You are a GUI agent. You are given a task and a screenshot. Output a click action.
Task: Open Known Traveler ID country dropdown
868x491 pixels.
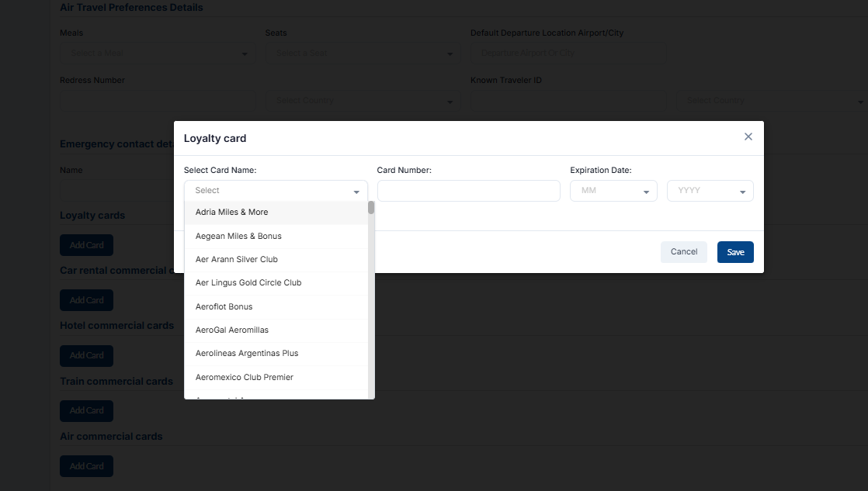coord(772,101)
